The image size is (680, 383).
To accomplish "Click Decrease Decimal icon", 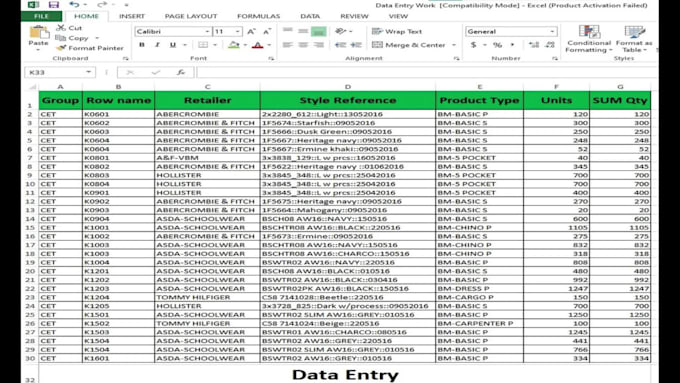I will [x=550, y=45].
